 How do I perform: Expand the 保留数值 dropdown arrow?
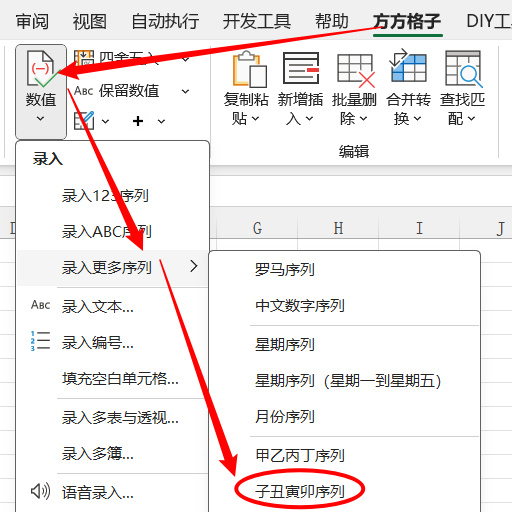click(185, 91)
